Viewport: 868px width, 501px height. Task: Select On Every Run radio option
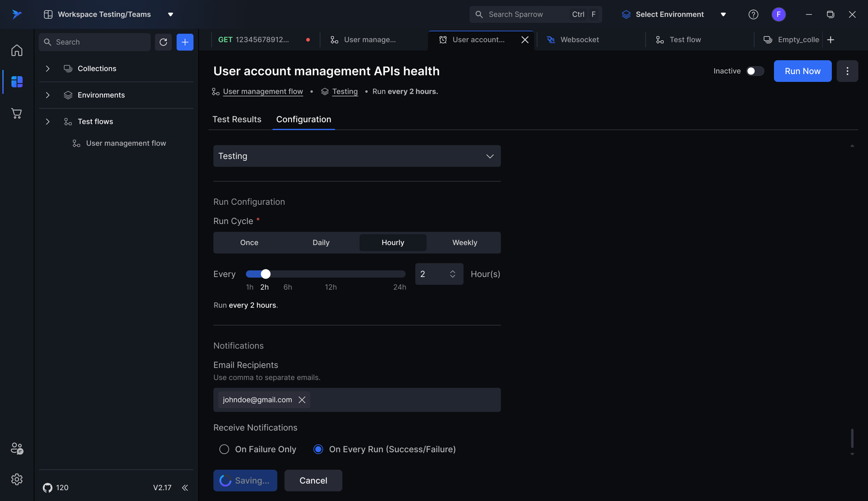pyautogui.click(x=318, y=449)
